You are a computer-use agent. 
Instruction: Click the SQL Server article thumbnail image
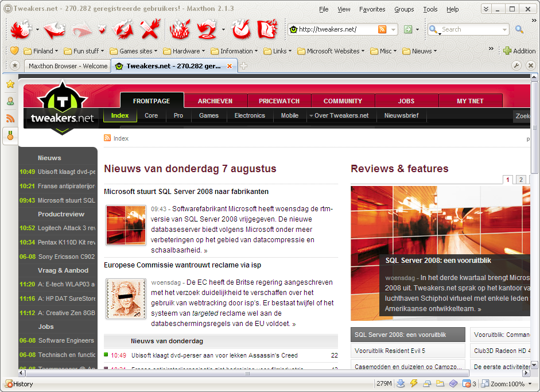coord(126,225)
